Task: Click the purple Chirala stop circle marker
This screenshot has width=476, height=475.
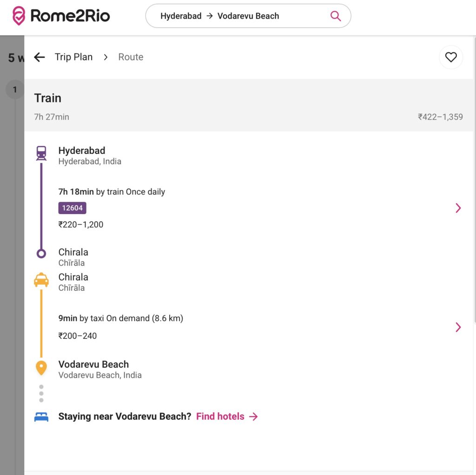Action: click(41, 254)
